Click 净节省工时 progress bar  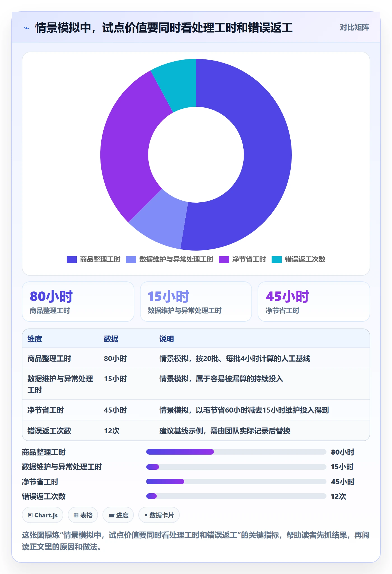coord(236,482)
